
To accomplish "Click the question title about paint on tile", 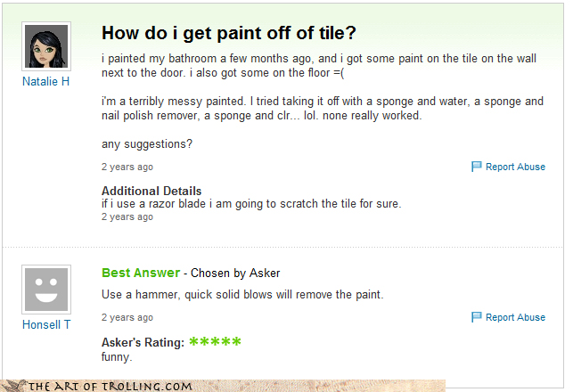I will point(229,33).
